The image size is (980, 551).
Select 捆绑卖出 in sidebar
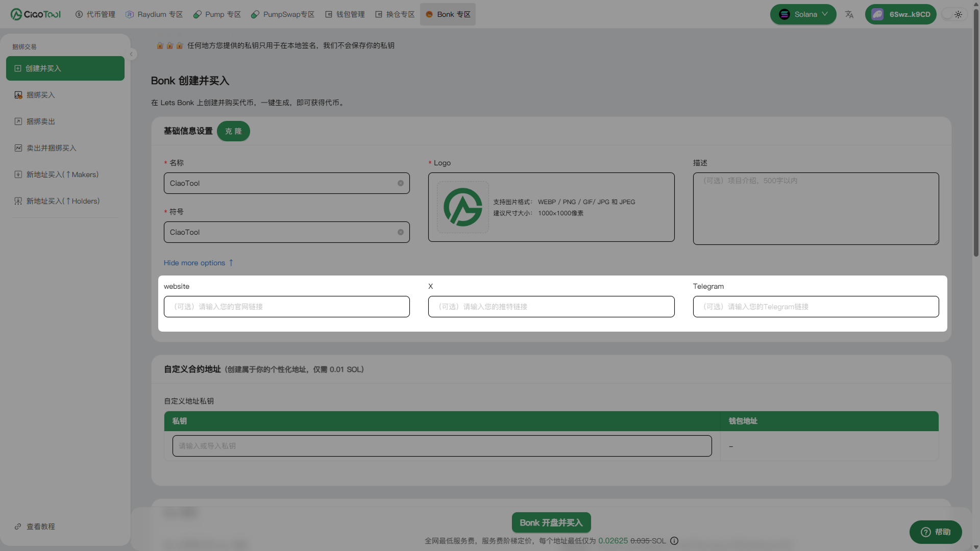65,121
